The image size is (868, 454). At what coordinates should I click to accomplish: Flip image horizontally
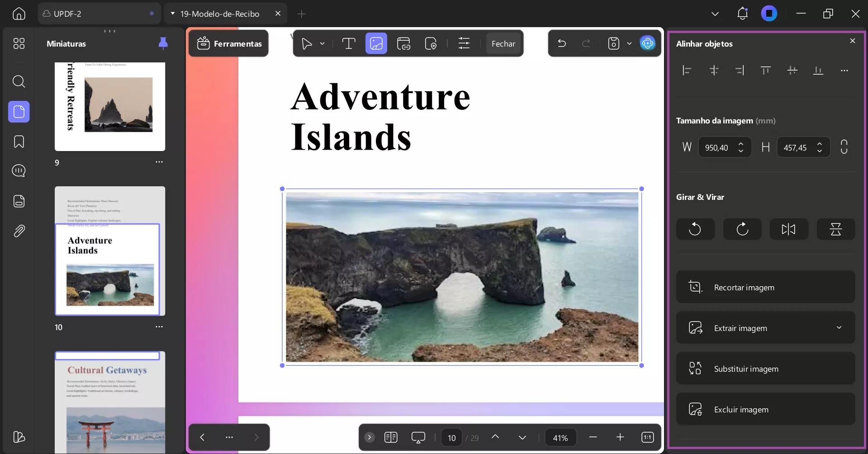[788, 229]
